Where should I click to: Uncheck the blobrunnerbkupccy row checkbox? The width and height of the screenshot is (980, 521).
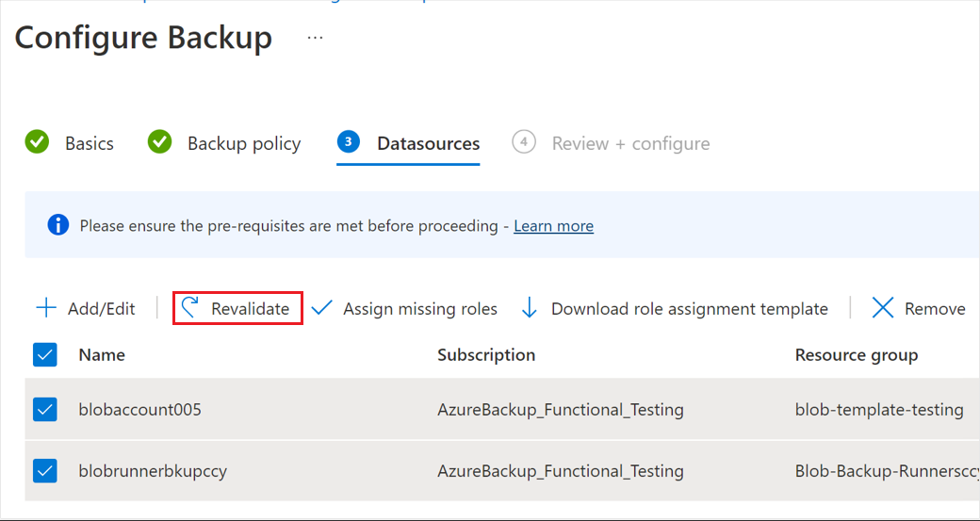coord(45,470)
